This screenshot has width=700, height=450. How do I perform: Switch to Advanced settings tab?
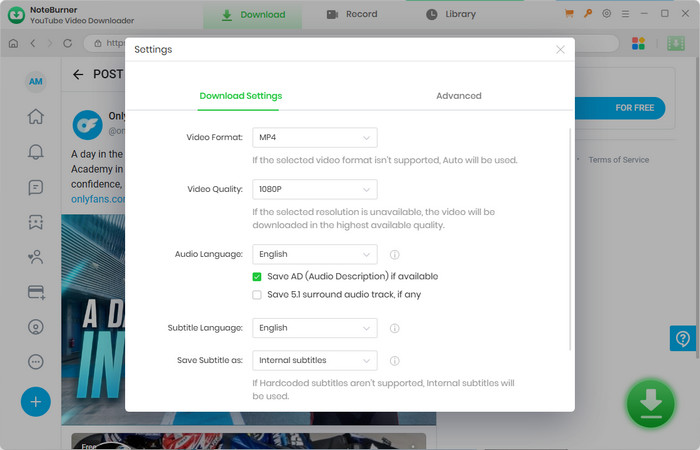click(x=458, y=96)
